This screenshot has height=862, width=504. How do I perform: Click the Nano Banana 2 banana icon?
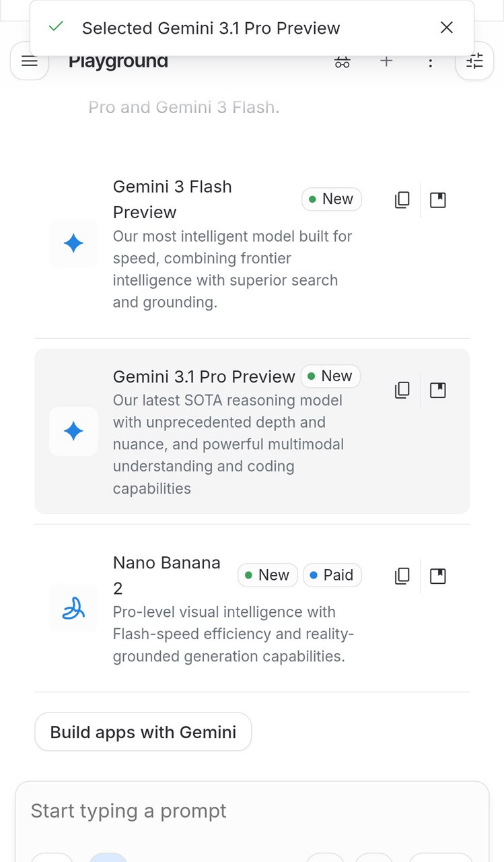pyautogui.click(x=73, y=608)
